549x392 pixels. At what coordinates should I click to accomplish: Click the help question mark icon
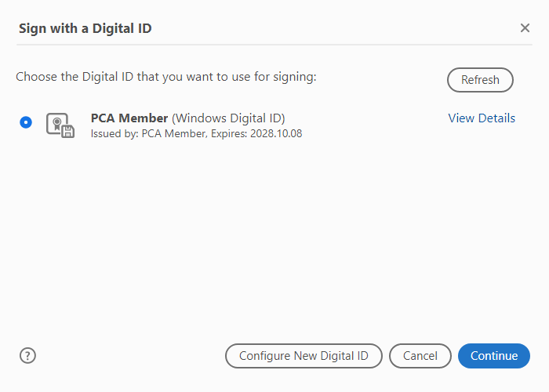click(28, 355)
